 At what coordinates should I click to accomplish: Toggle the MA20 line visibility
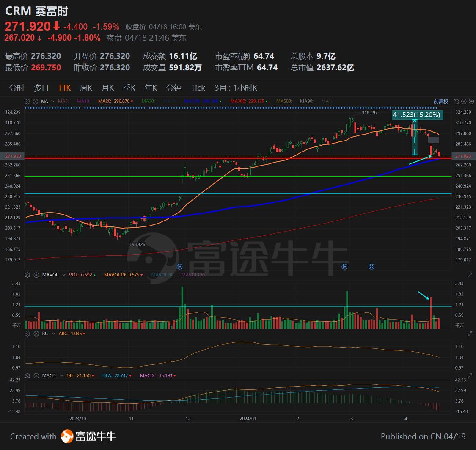(x=116, y=101)
